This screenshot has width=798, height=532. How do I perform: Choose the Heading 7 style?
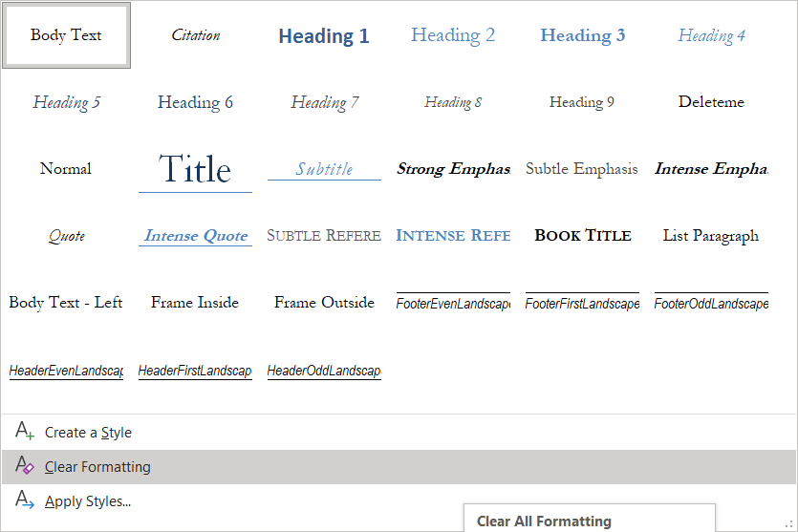(x=324, y=102)
